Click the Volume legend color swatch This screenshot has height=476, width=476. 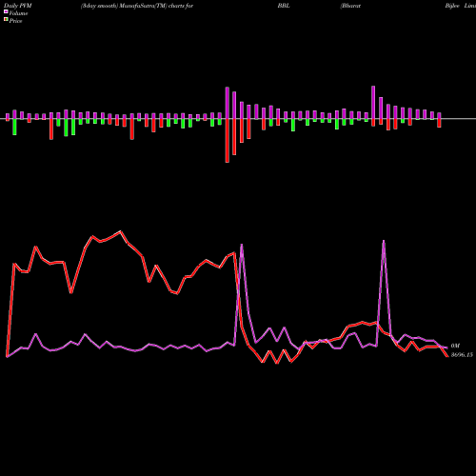point(6,12)
